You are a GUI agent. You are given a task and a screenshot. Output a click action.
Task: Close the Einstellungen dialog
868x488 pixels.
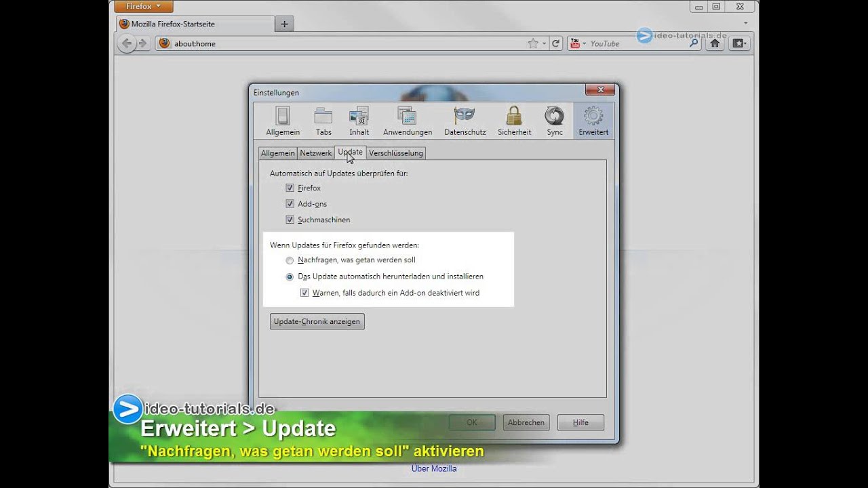point(600,89)
